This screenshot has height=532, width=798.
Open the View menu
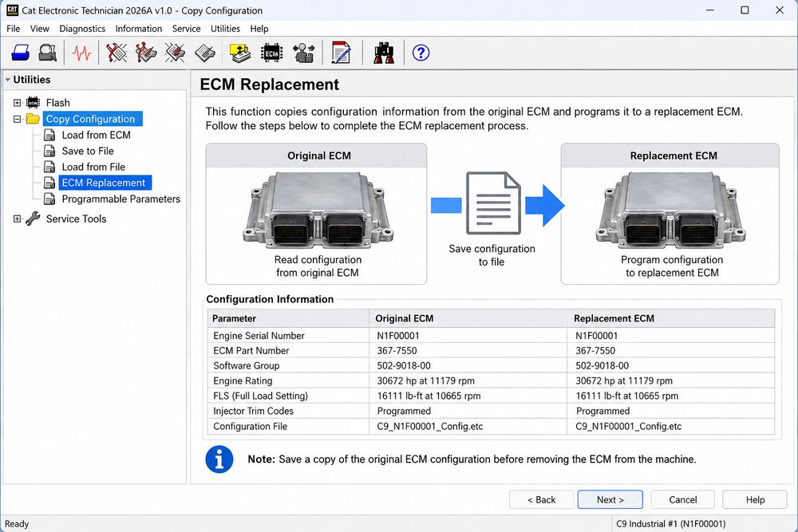[x=39, y=29]
